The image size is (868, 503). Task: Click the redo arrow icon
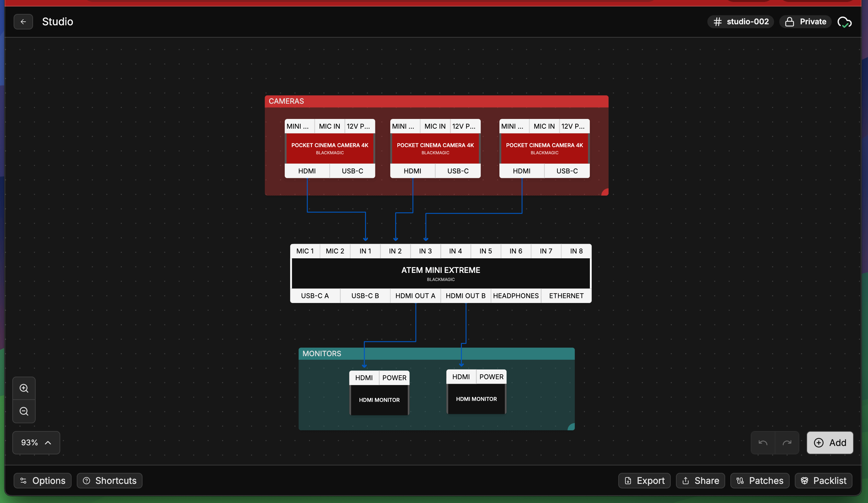(787, 443)
